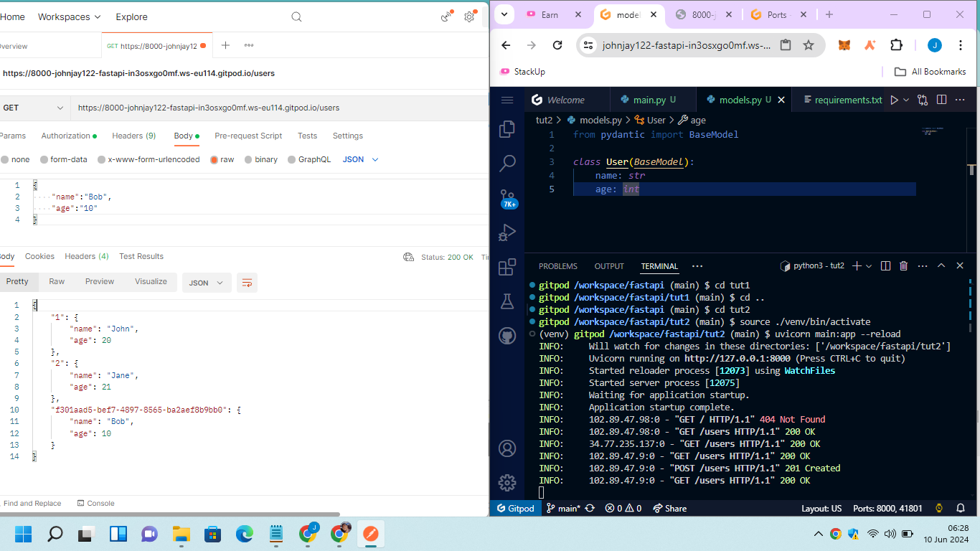The height and width of the screenshot is (551, 980).
Task: Expand the JSON body format dropdown
Action: pos(360,159)
